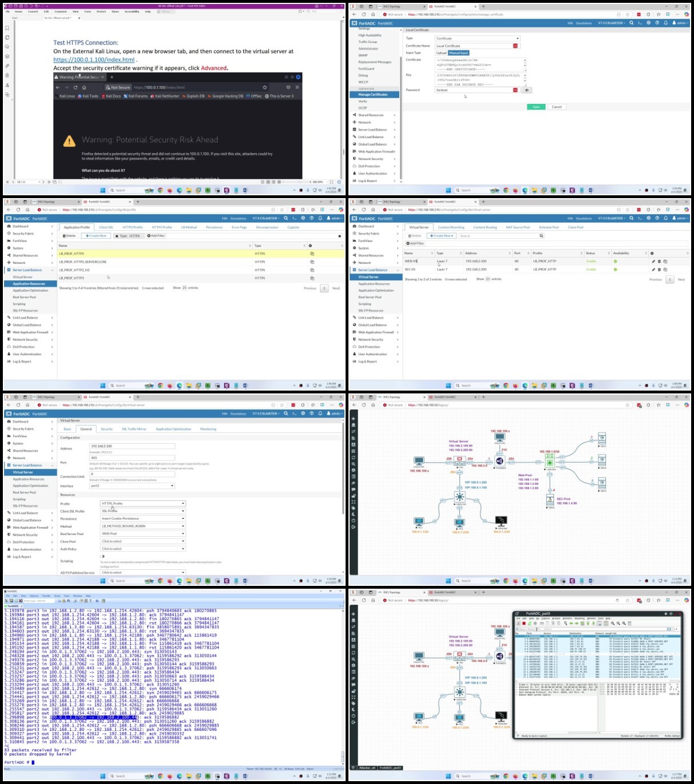Select the Manual Input type option

point(458,53)
